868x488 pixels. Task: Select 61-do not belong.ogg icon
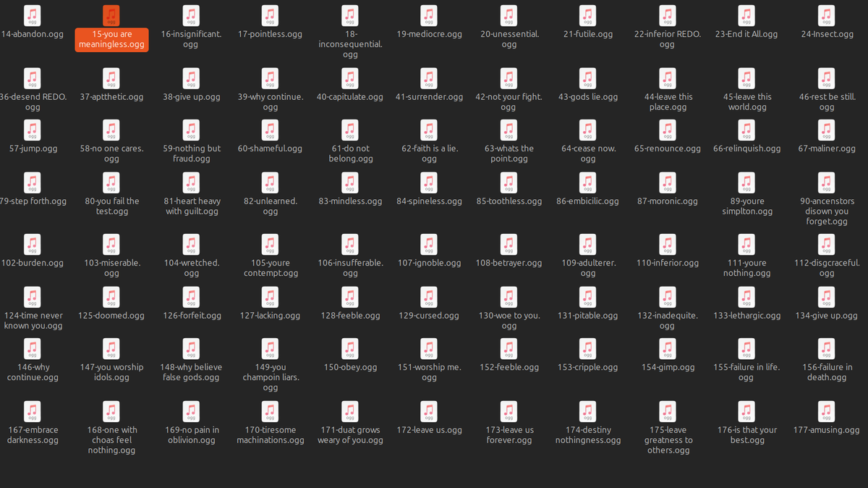[x=350, y=130]
